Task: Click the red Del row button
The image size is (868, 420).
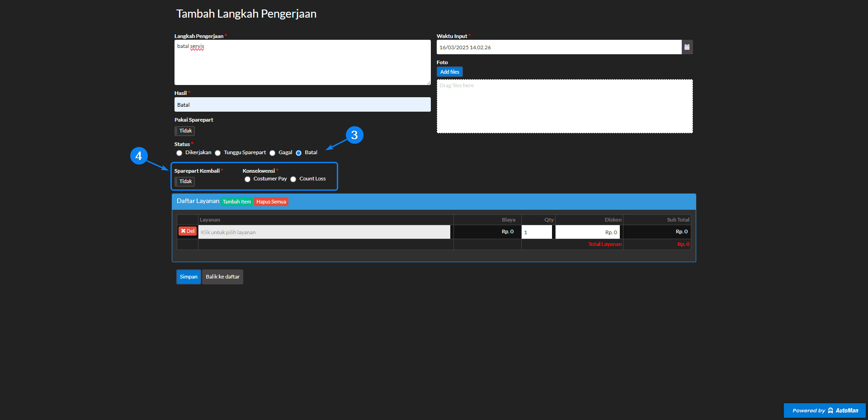Action: (x=187, y=231)
